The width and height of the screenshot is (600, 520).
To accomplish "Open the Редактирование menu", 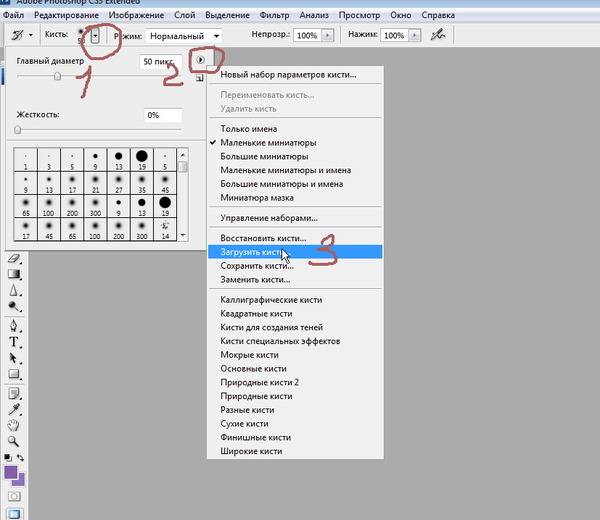I will [x=66, y=15].
